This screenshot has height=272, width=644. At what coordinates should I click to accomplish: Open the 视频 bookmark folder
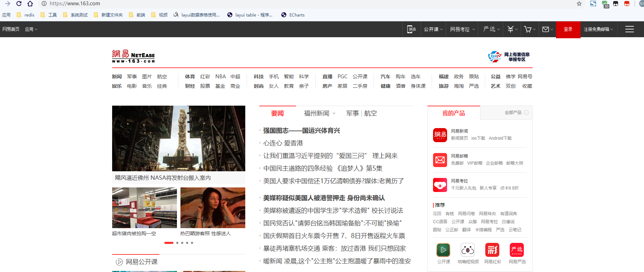point(159,15)
